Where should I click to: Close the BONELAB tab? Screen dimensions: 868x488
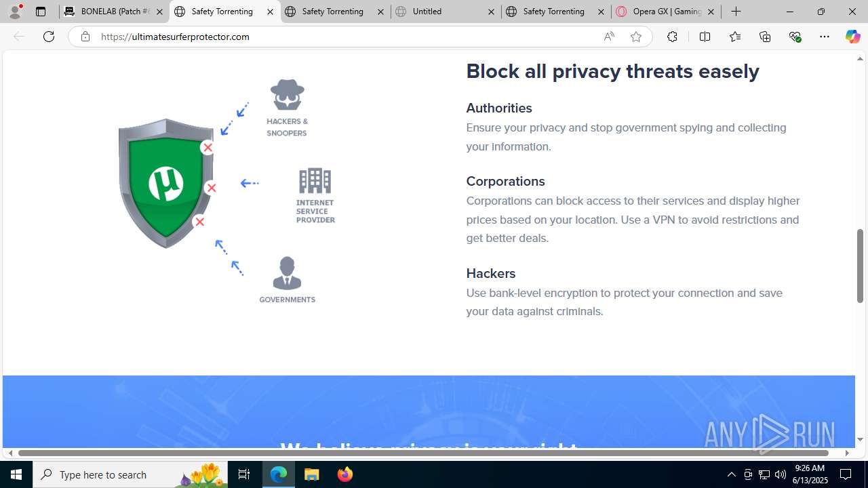click(159, 12)
